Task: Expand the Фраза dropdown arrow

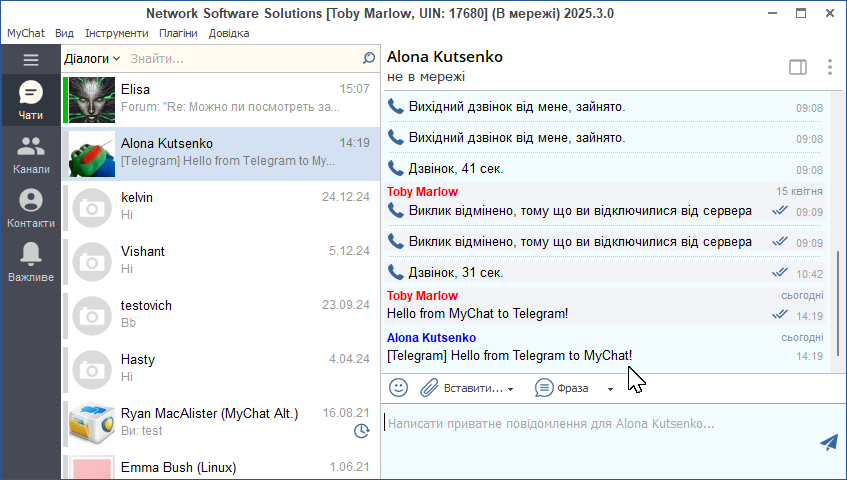Action: tap(610, 389)
